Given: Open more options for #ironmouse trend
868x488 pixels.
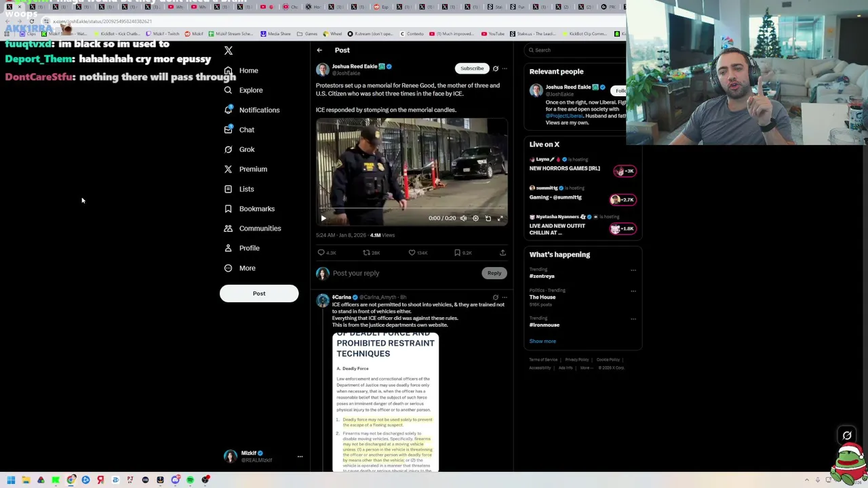Looking at the screenshot, I should point(633,319).
